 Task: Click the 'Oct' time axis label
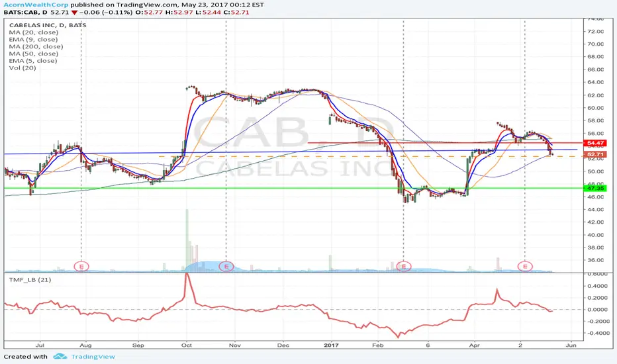[187, 345]
